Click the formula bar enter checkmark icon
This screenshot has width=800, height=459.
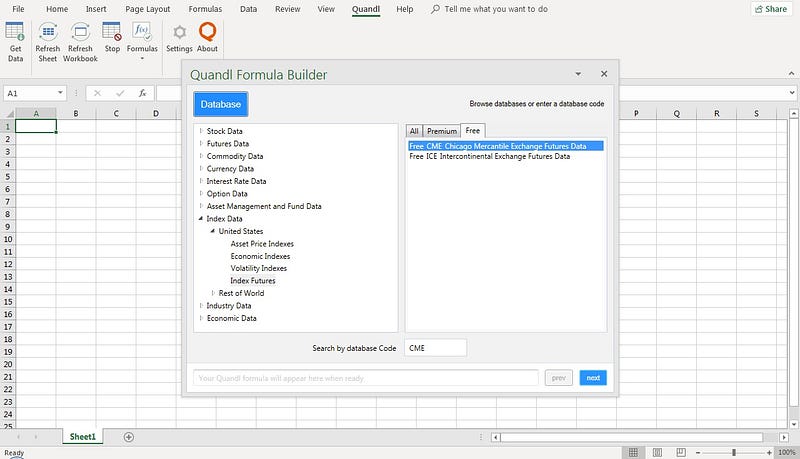coord(120,93)
